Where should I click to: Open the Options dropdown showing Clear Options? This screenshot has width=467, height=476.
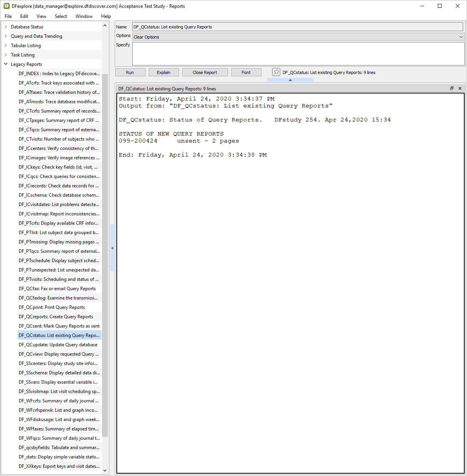tap(298, 37)
